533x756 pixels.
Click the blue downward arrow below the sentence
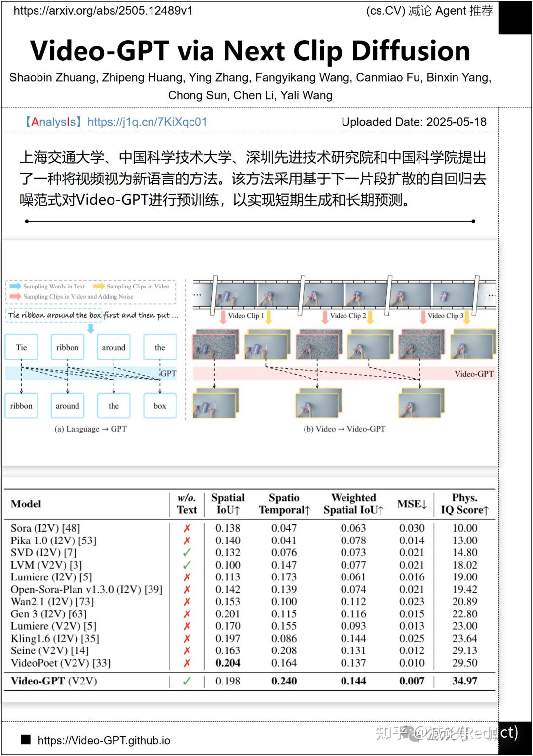(x=91, y=328)
